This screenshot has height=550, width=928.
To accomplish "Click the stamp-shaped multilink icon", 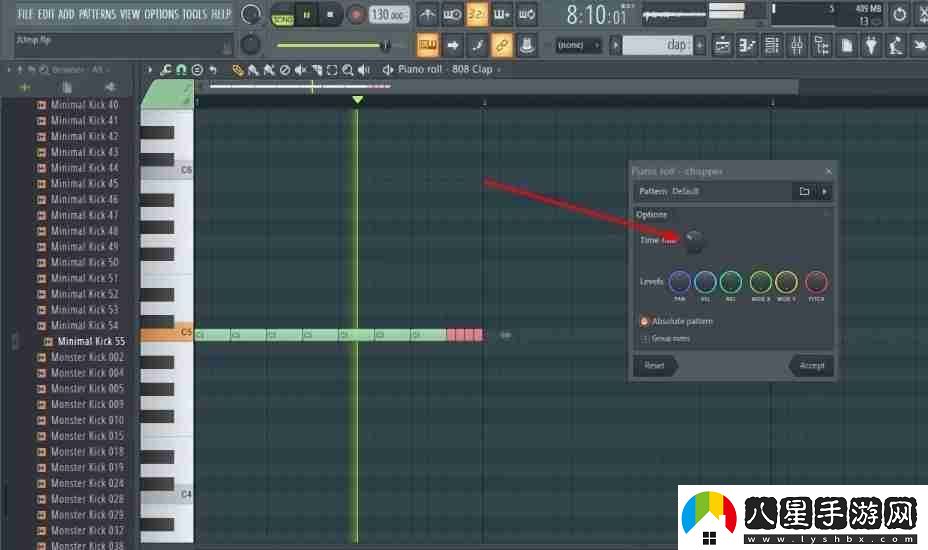I will click(x=527, y=45).
